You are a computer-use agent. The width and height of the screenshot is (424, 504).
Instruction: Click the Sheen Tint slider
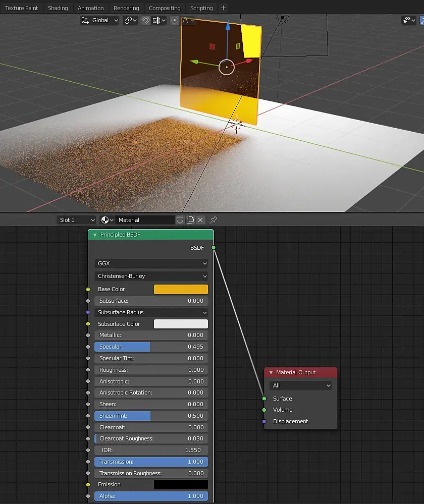point(151,416)
